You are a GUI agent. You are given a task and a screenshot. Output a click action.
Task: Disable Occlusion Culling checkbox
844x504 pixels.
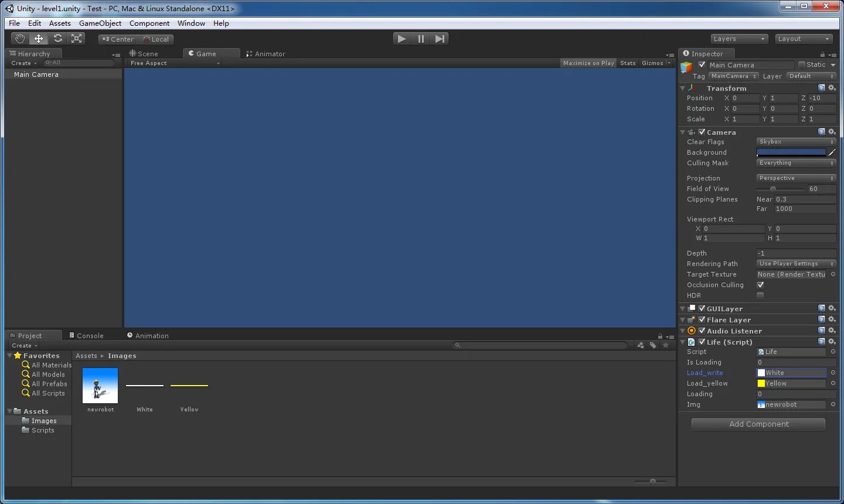point(760,285)
